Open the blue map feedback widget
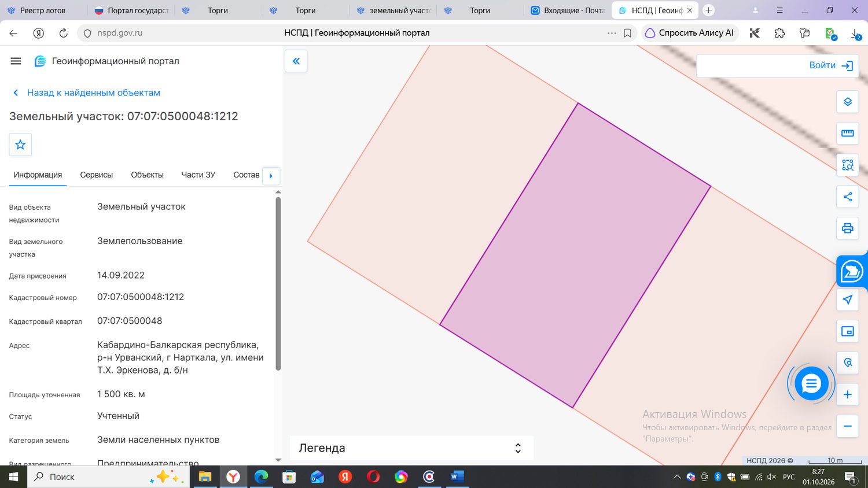The height and width of the screenshot is (488, 868). pyautogui.click(x=852, y=271)
